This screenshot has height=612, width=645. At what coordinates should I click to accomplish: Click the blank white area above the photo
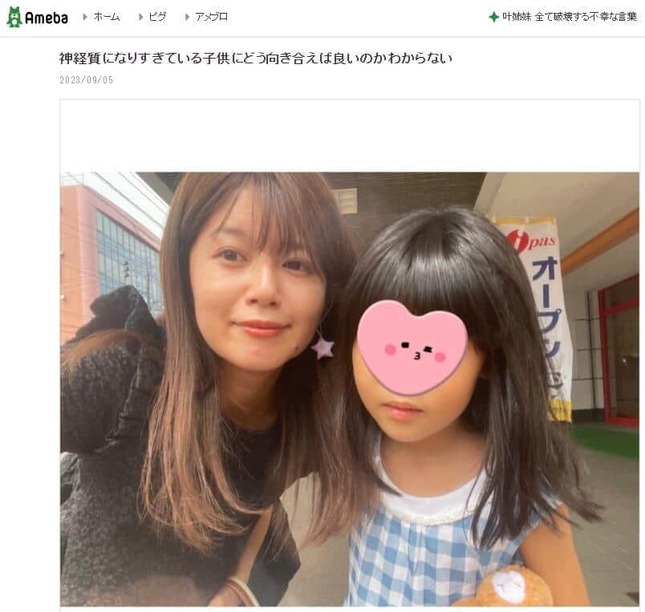click(x=350, y=136)
